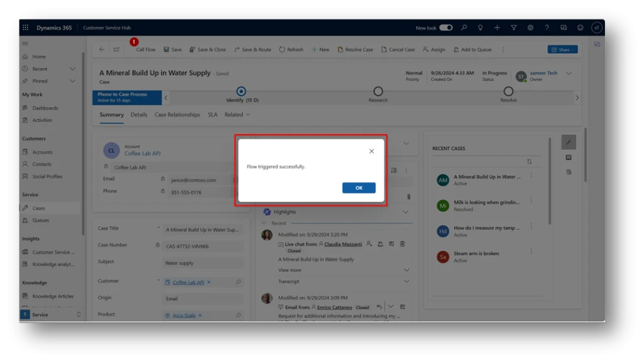The image size is (644, 362).
Task: Click the Help question mark icon
Action: coord(547,28)
